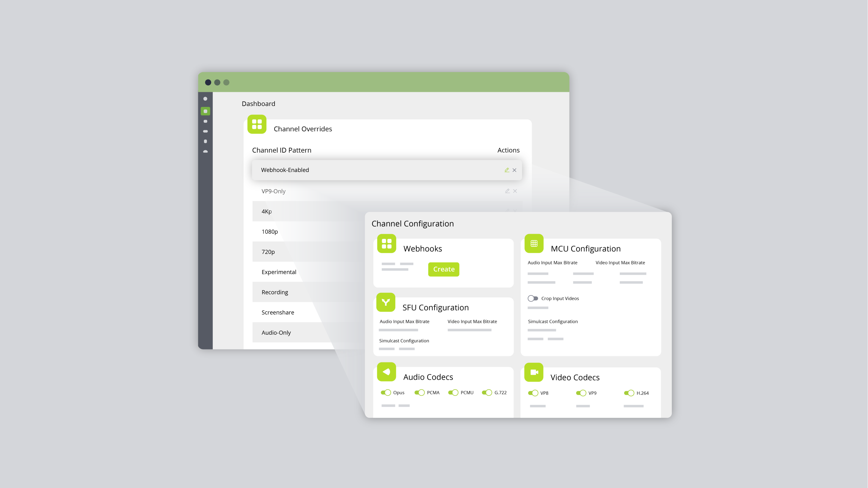Click the Create button in Webhooks
Image resolution: width=868 pixels, height=488 pixels.
point(443,269)
